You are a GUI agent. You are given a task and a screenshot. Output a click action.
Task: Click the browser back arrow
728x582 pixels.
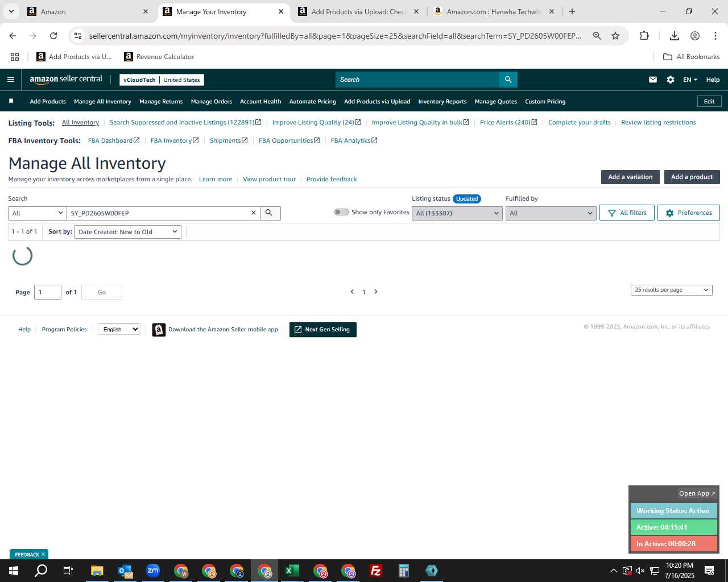tap(13, 36)
